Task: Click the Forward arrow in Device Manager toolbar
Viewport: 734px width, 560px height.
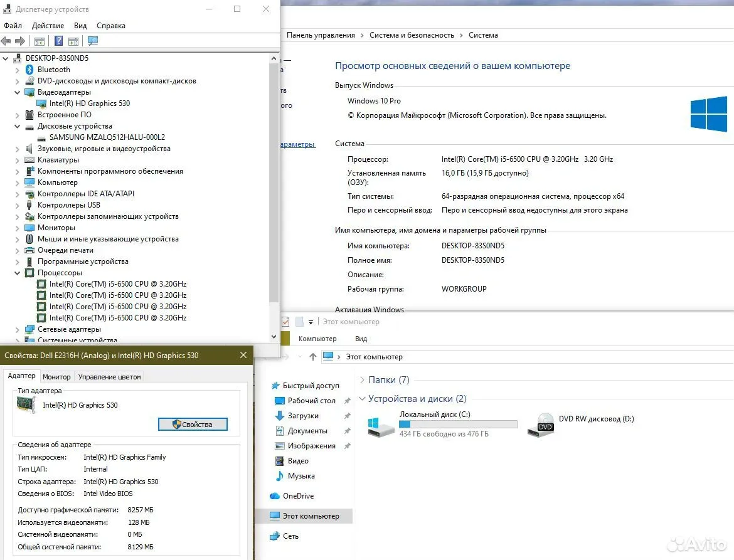Action: [20, 41]
